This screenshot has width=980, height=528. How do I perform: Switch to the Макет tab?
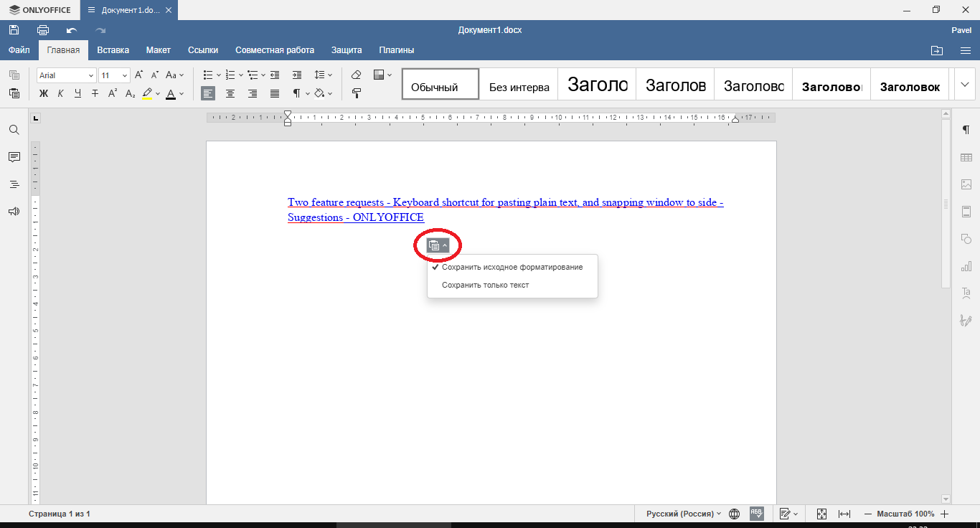159,50
